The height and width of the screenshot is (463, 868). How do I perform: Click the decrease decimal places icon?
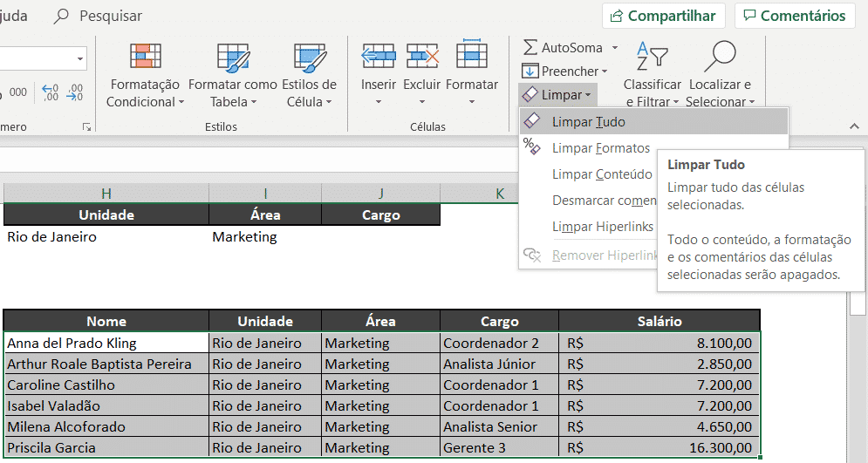[x=74, y=92]
